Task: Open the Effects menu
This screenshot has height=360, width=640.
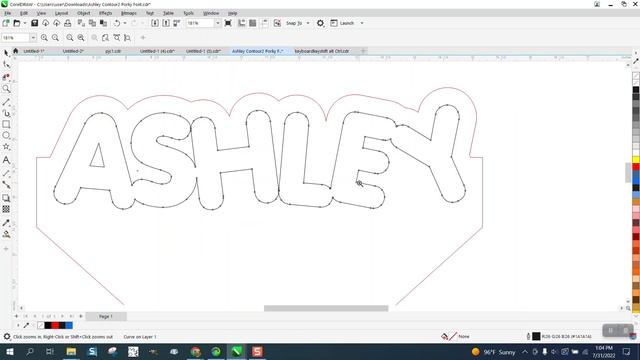Action: point(105,13)
